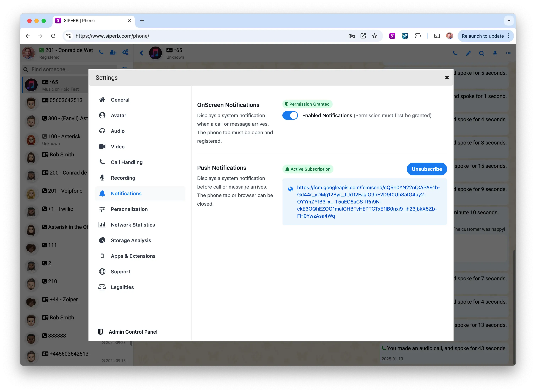The image size is (536, 392).
Task: Start audio call from conversation toolbar
Action: pos(455,53)
